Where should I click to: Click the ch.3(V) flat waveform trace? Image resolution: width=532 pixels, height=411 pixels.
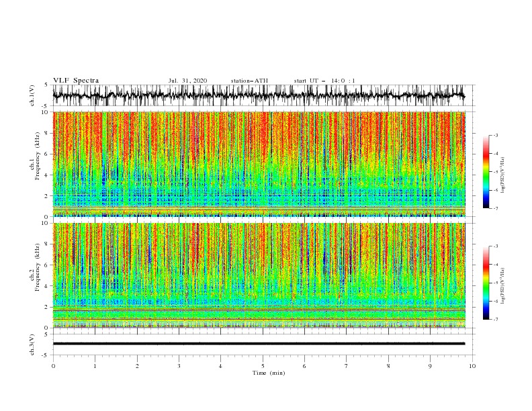tap(259, 344)
